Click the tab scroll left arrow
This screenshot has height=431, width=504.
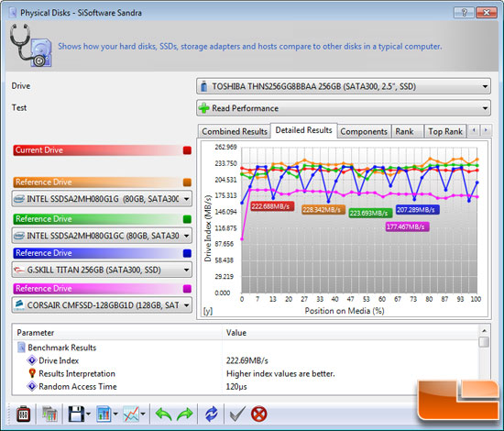tap(474, 130)
